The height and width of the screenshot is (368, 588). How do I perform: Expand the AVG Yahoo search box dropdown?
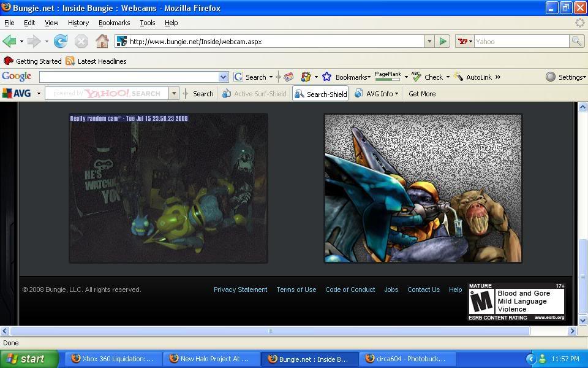point(173,93)
